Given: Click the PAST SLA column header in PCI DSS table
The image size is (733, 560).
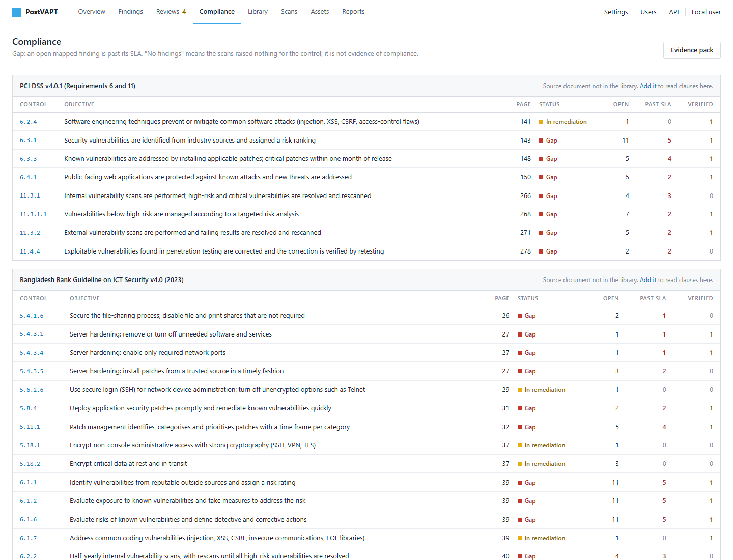Looking at the screenshot, I should tap(658, 104).
